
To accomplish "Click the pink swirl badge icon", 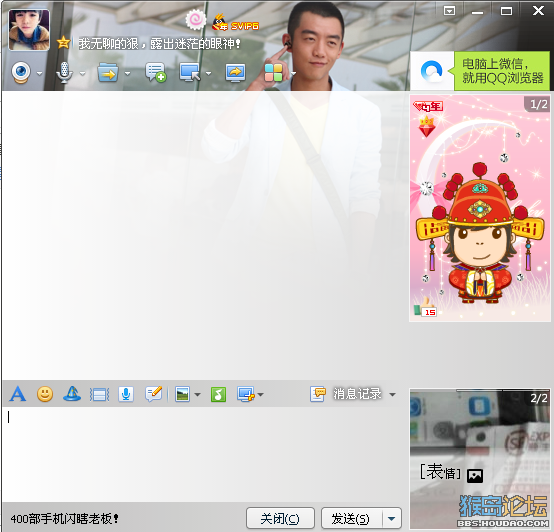I will (196, 19).
